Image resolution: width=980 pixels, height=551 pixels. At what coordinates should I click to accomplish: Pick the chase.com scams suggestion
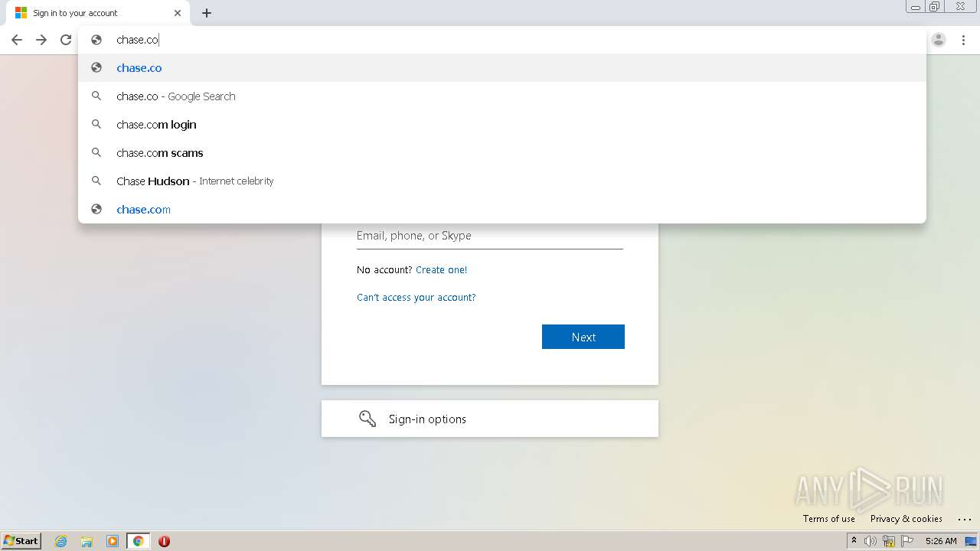(x=502, y=153)
